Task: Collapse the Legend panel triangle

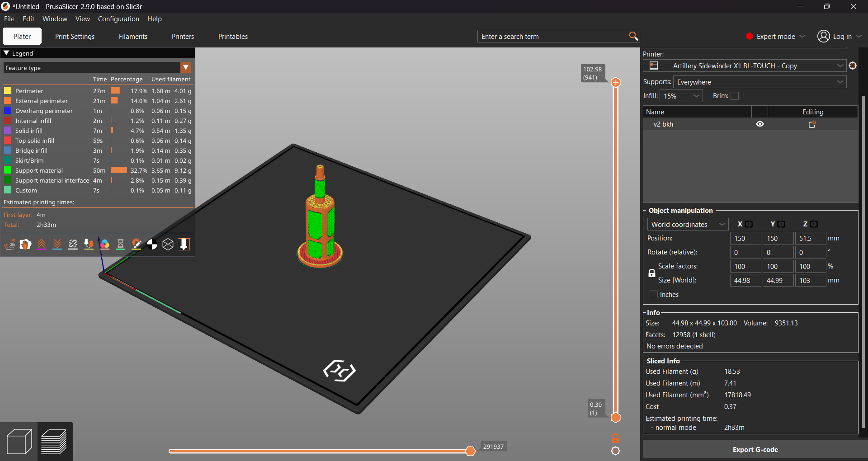Action: click(x=6, y=53)
